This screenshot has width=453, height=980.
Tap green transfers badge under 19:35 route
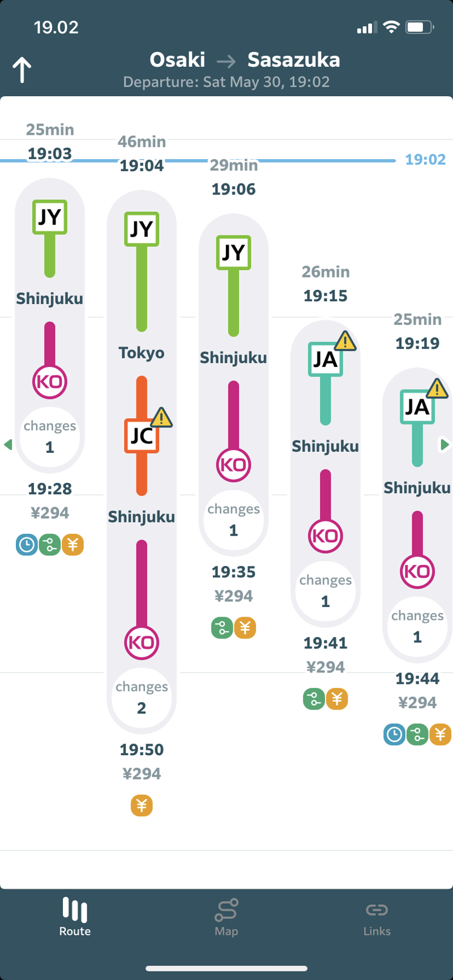pos(222,628)
